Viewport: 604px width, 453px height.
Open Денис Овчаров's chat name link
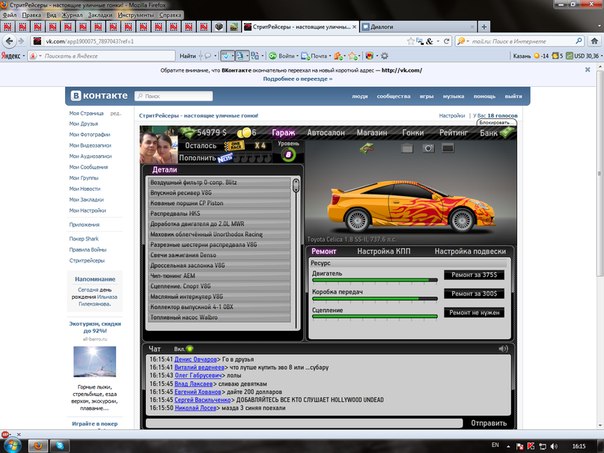pos(195,359)
